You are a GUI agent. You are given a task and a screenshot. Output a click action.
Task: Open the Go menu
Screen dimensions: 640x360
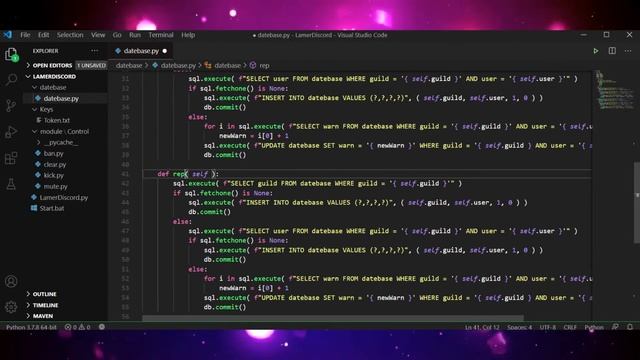117,35
